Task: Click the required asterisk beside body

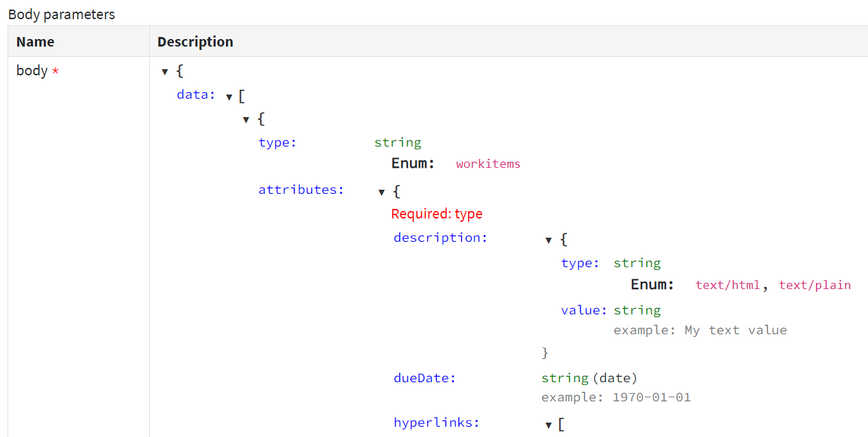Action: click(x=56, y=70)
